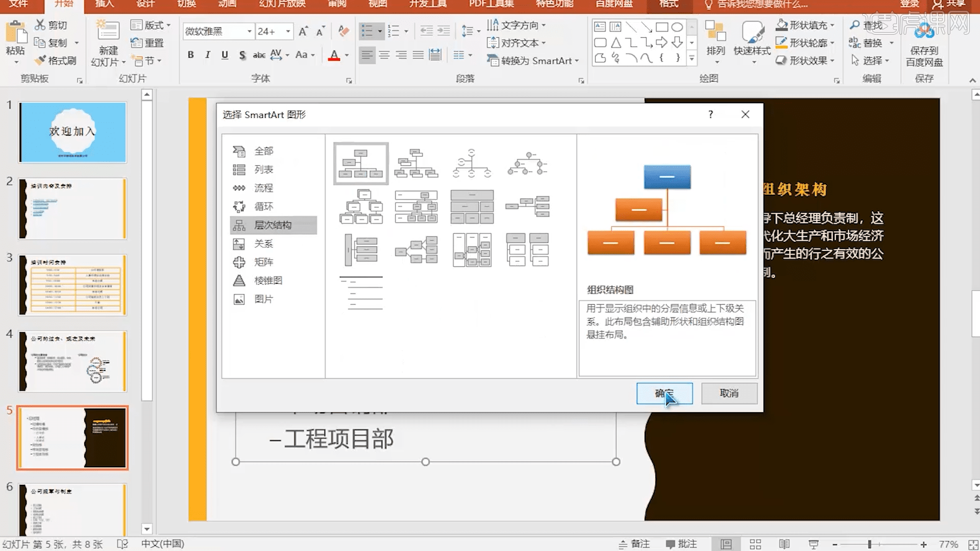Click 确定 to confirm SmartArt selection

pos(665,393)
